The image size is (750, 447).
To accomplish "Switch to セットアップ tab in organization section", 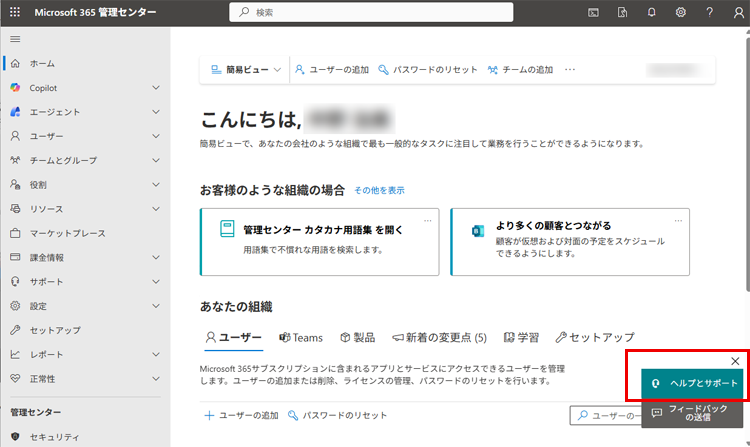I will (x=595, y=338).
